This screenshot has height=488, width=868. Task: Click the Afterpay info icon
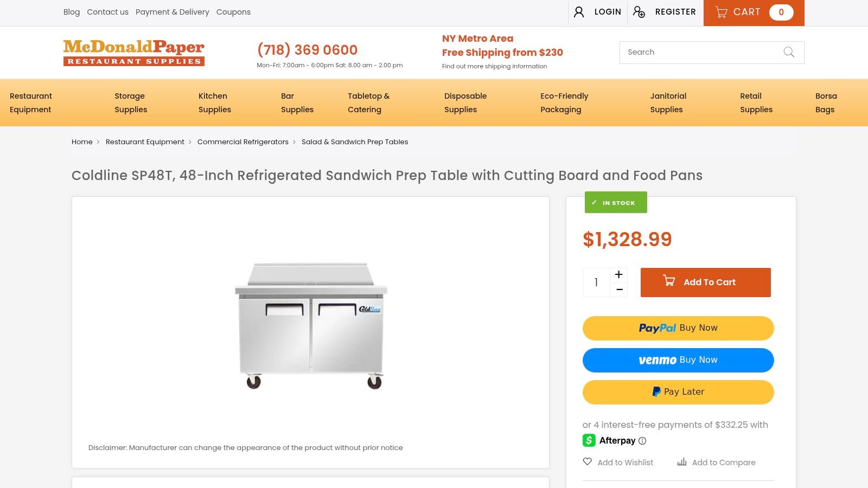click(x=642, y=441)
